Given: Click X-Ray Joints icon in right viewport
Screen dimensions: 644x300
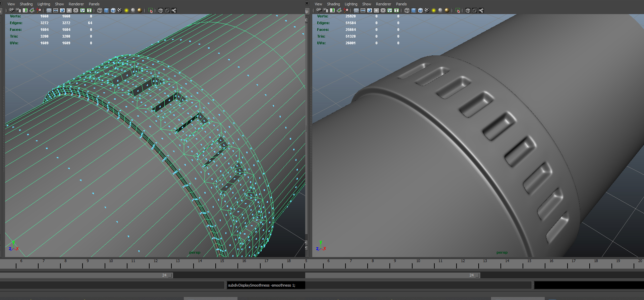Looking at the screenshot, I should tap(481, 10).
